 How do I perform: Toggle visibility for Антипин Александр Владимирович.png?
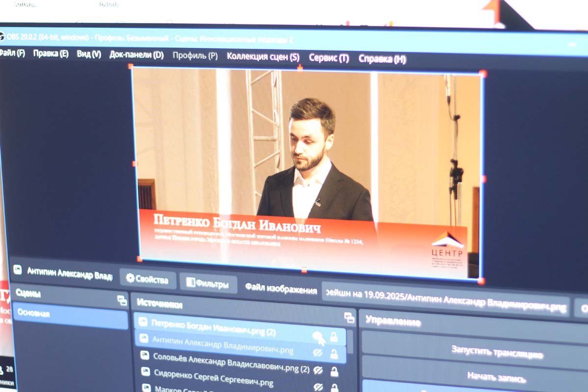coord(318,352)
